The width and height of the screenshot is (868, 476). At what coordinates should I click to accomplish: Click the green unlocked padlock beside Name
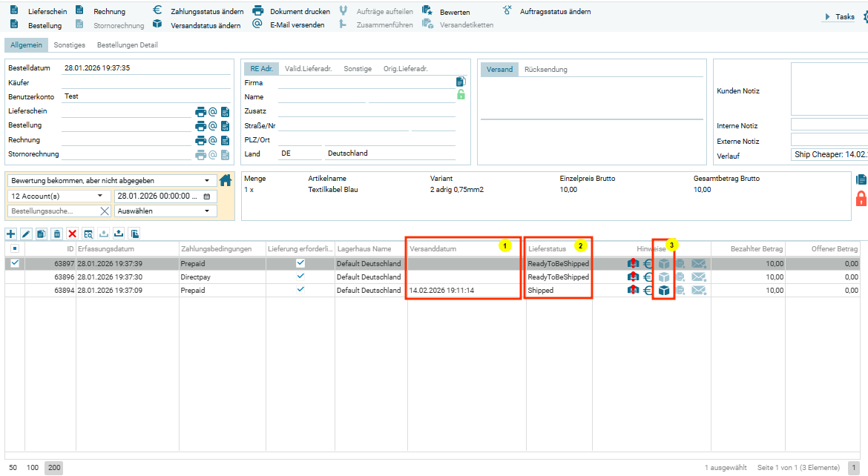pos(461,95)
